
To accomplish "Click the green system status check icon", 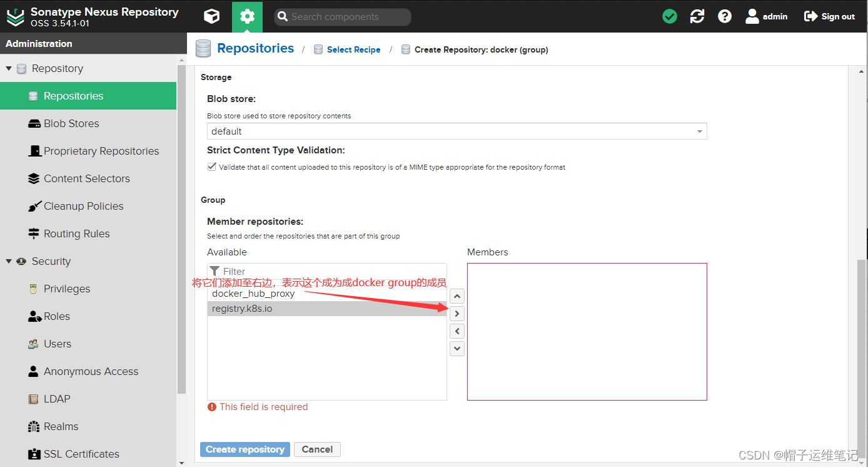I will [x=670, y=17].
